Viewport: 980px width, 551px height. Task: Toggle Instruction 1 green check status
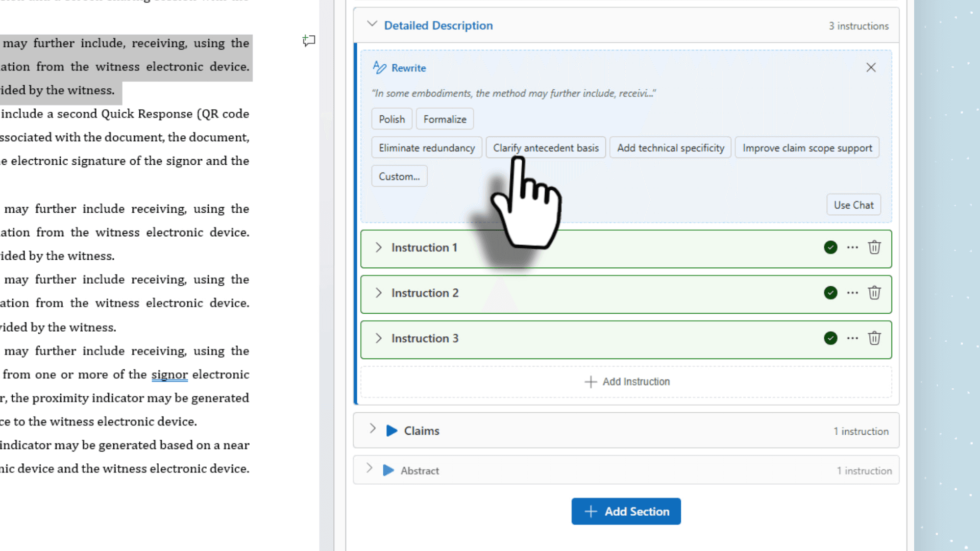[830, 247]
